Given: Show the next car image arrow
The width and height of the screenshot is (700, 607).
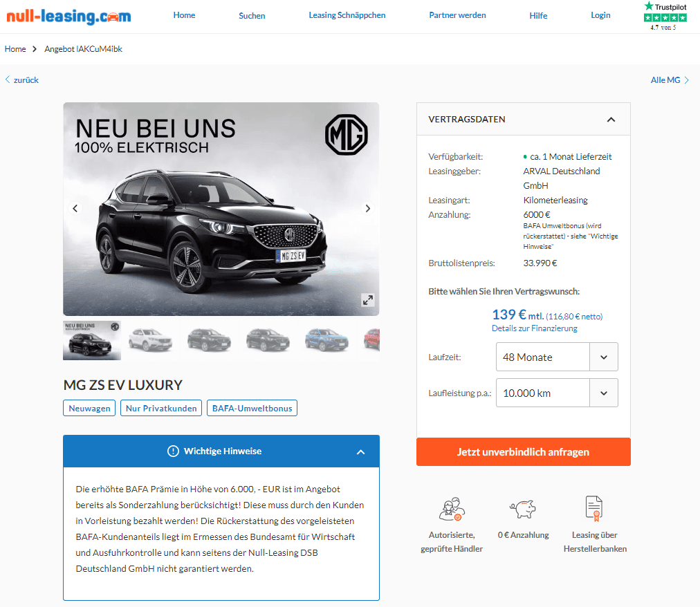Looking at the screenshot, I should [x=367, y=208].
